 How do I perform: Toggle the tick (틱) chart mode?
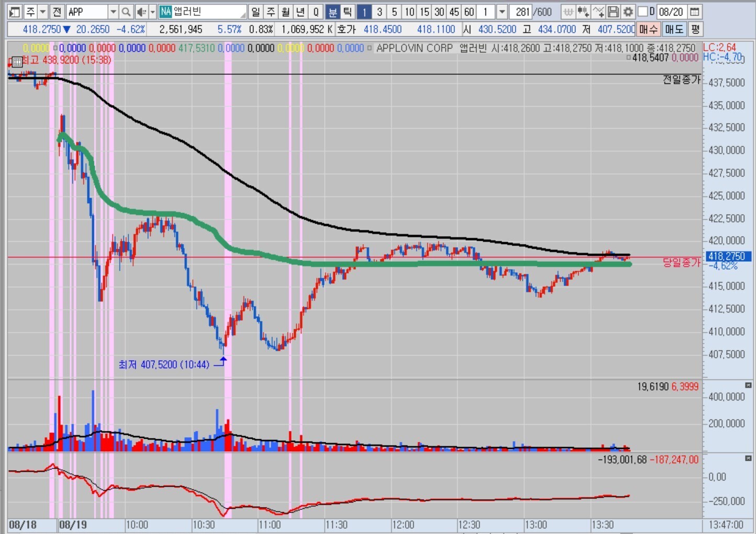[347, 12]
